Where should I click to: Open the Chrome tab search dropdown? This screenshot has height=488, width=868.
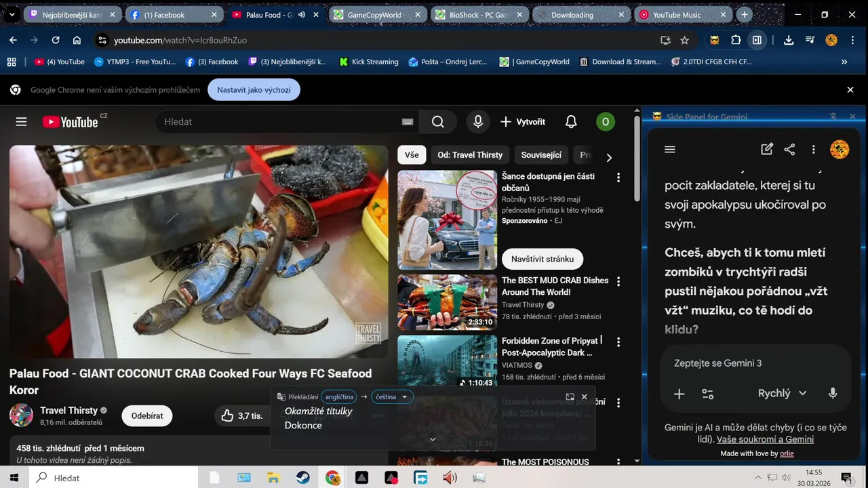[x=12, y=14]
